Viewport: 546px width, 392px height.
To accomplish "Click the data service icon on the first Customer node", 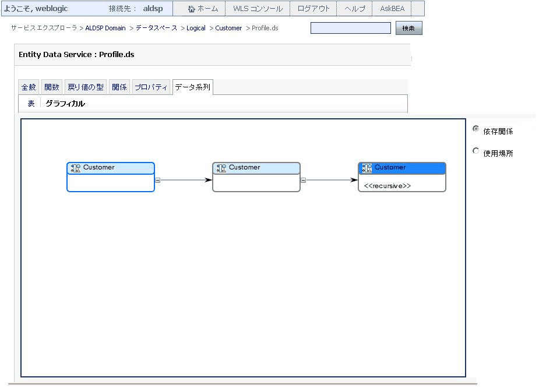I will click(76, 168).
